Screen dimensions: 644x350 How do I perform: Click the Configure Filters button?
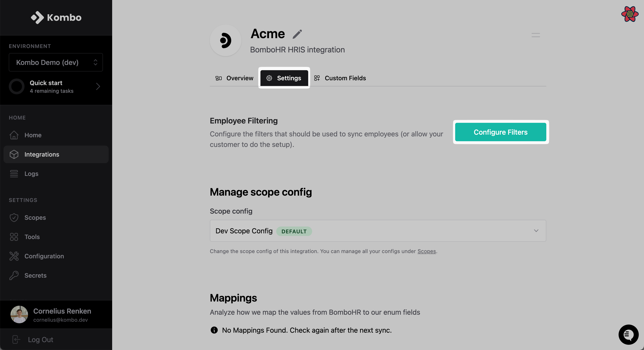tap(501, 132)
